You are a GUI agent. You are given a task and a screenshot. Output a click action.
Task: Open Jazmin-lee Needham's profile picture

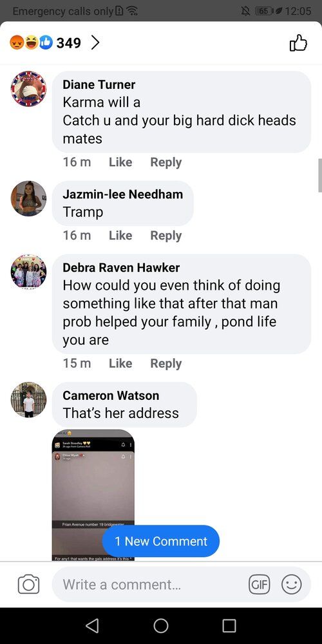coord(28,198)
